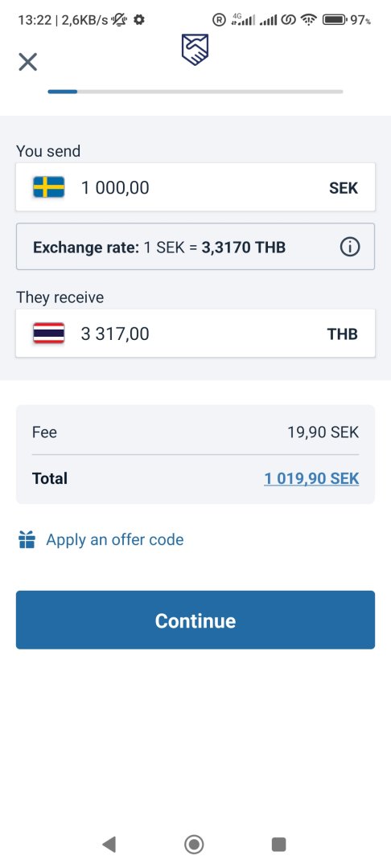Tap the handshake shield logo
The width and height of the screenshot is (391, 868).
pos(195,50)
